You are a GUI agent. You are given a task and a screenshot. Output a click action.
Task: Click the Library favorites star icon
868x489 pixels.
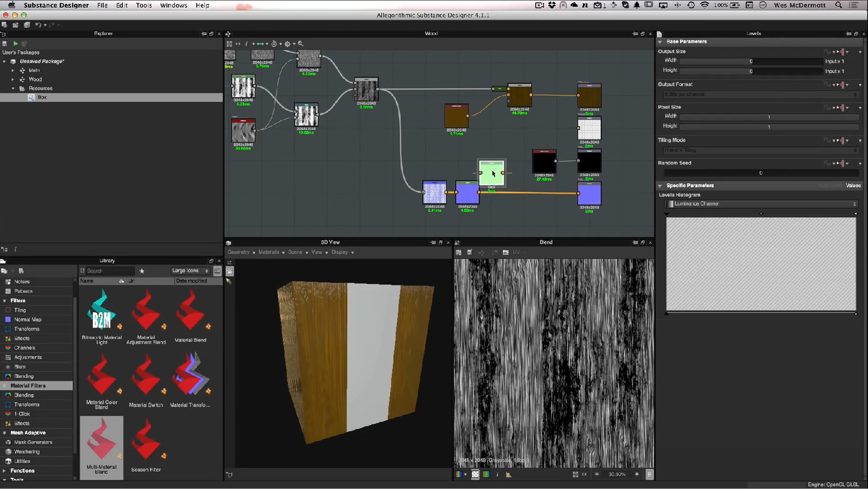click(x=142, y=271)
